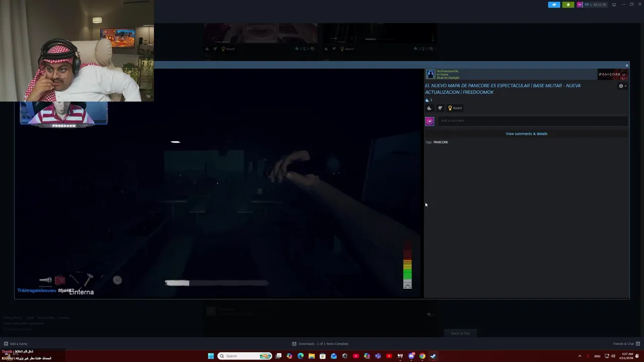Viewport: 644px width, 362px height.
Task: Open Microsoft Edge from the taskbar
Action: coord(300,356)
